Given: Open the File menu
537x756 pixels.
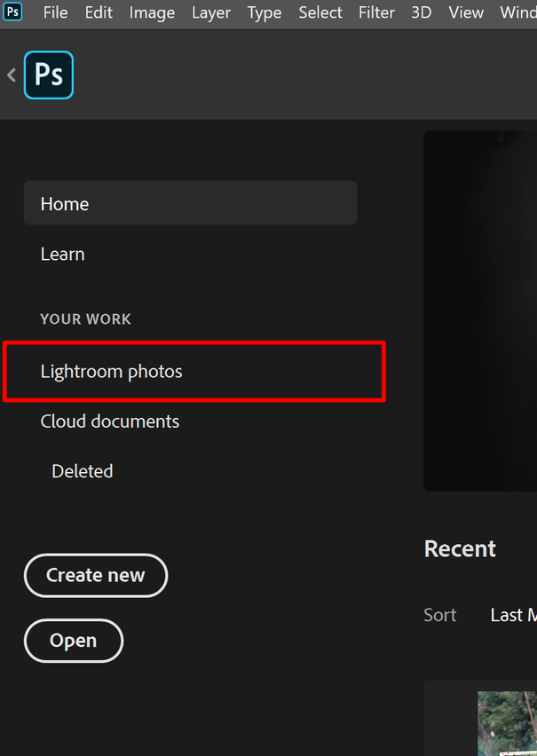Looking at the screenshot, I should pos(56,12).
